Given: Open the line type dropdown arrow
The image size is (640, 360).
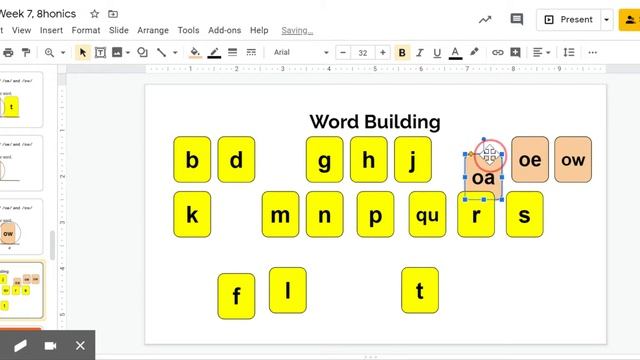Looking at the screenshot, I should pyautogui.click(x=175, y=53).
